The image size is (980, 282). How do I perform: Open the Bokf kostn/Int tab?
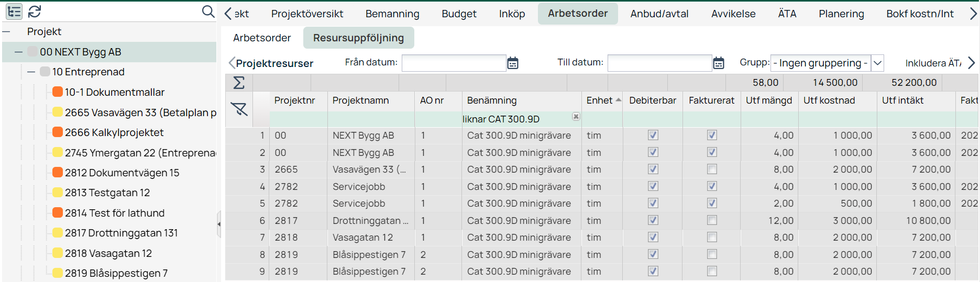click(920, 14)
